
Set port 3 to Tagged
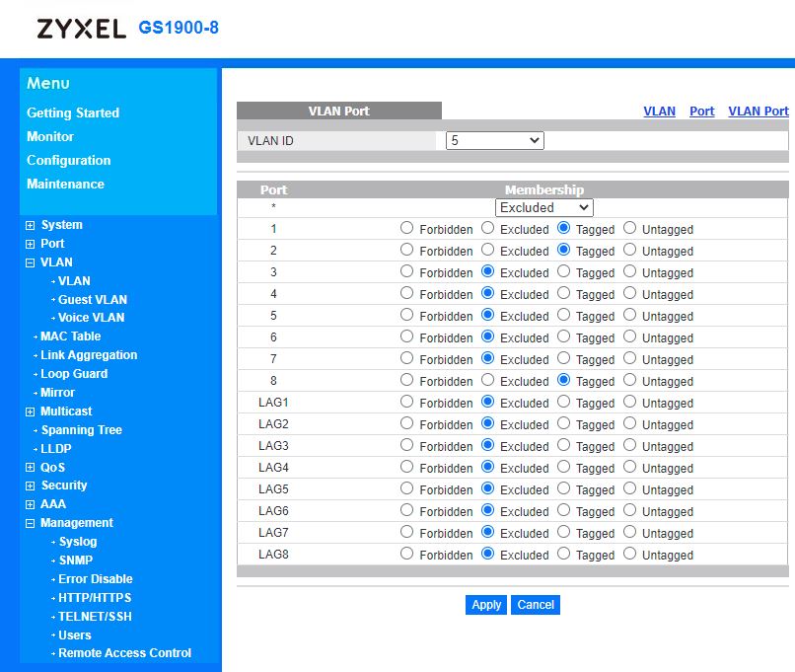click(x=563, y=272)
